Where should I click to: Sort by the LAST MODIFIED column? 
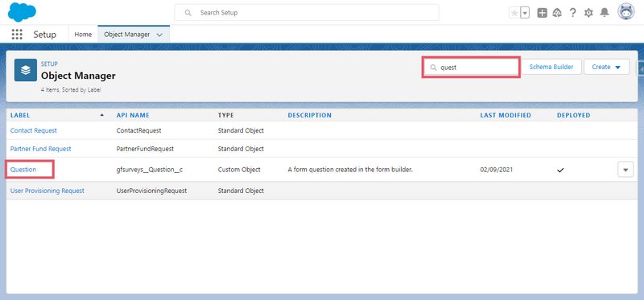click(506, 115)
